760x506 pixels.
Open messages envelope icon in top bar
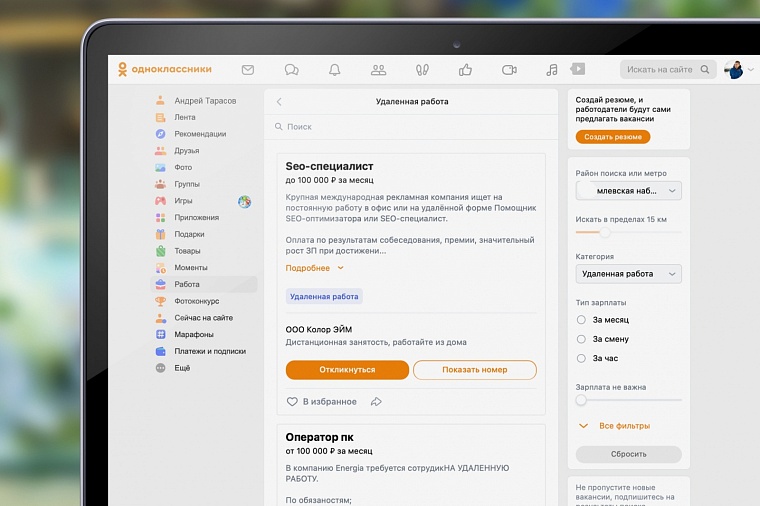tap(248, 70)
